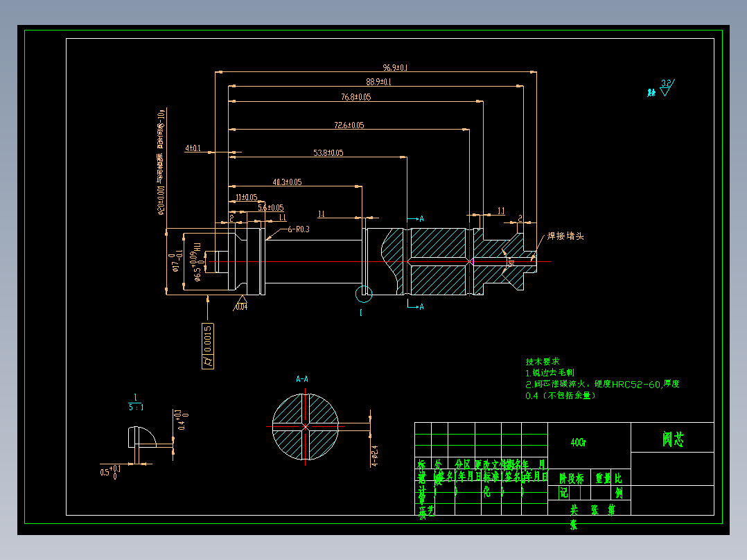Click the cyan detail circle marked I
Screen dimensions: 747x560
(364, 294)
